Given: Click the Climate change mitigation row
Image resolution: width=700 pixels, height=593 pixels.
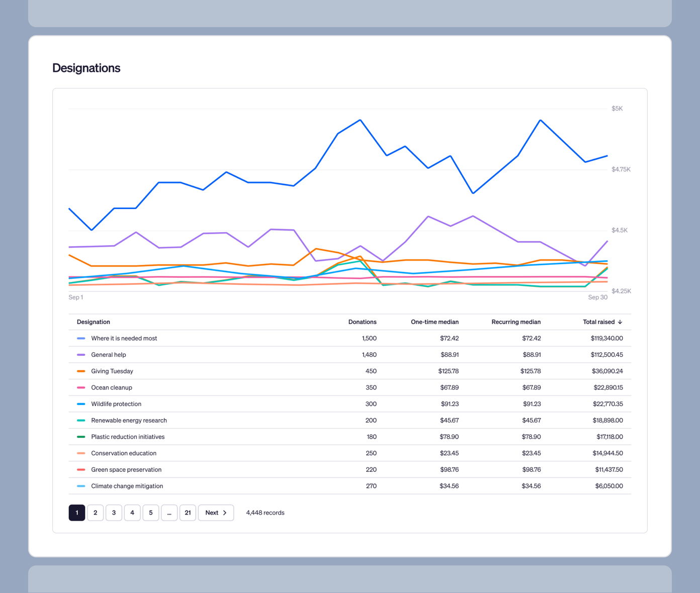Looking at the screenshot, I should (x=127, y=486).
